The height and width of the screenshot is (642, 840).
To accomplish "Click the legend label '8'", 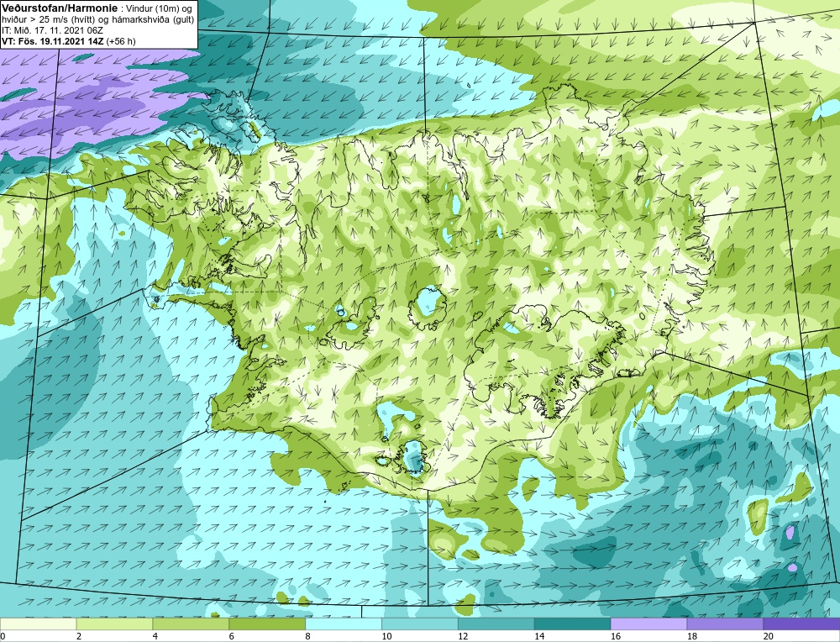I will click(x=308, y=636).
